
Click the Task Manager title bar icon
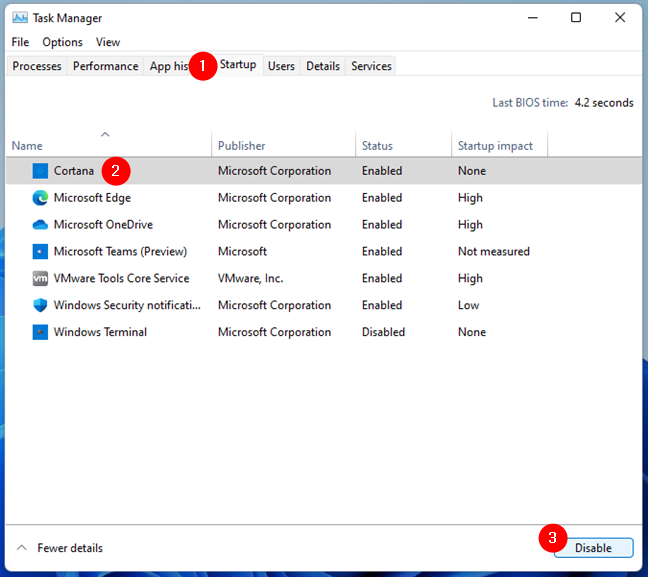coord(19,18)
